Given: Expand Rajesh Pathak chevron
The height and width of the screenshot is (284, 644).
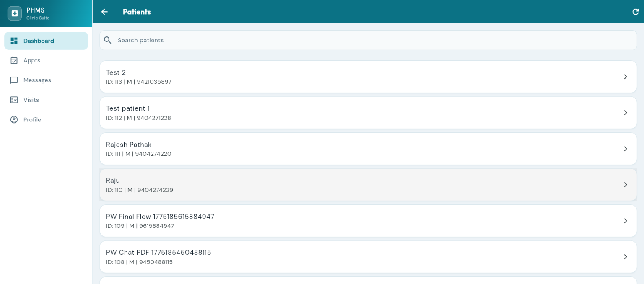Looking at the screenshot, I should point(625,149).
